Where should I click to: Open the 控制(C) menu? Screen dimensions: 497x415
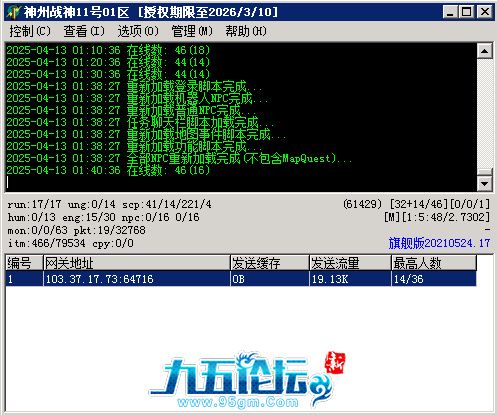(30, 31)
